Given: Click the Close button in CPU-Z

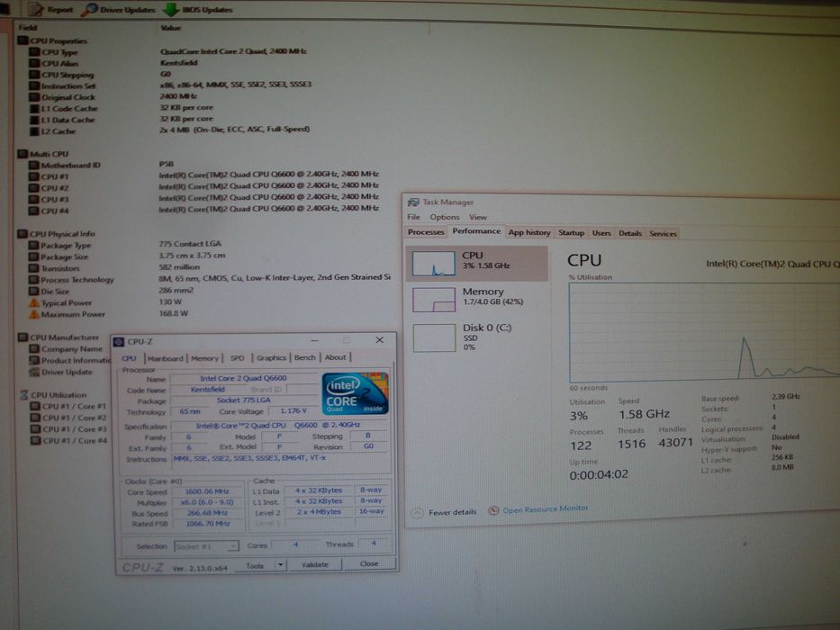Looking at the screenshot, I should [369, 563].
